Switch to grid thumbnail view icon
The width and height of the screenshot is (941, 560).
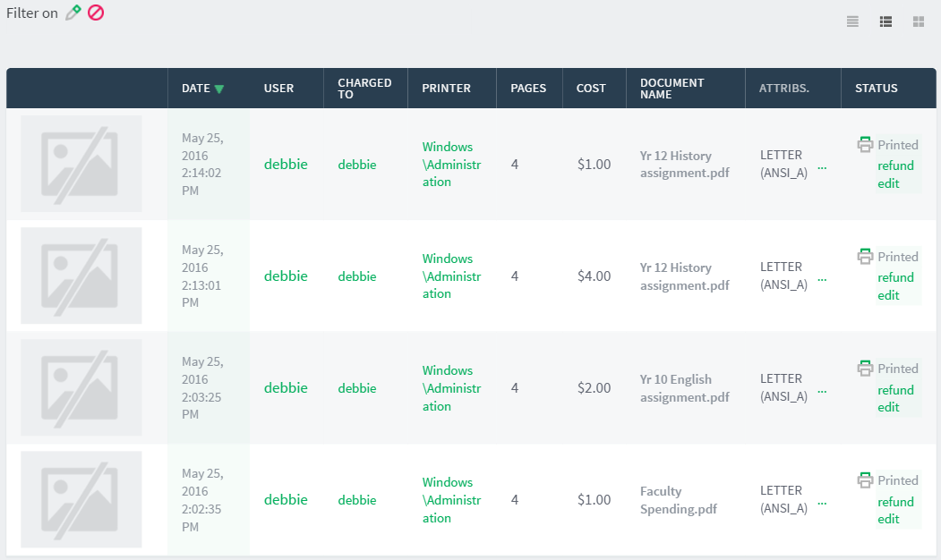click(918, 21)
